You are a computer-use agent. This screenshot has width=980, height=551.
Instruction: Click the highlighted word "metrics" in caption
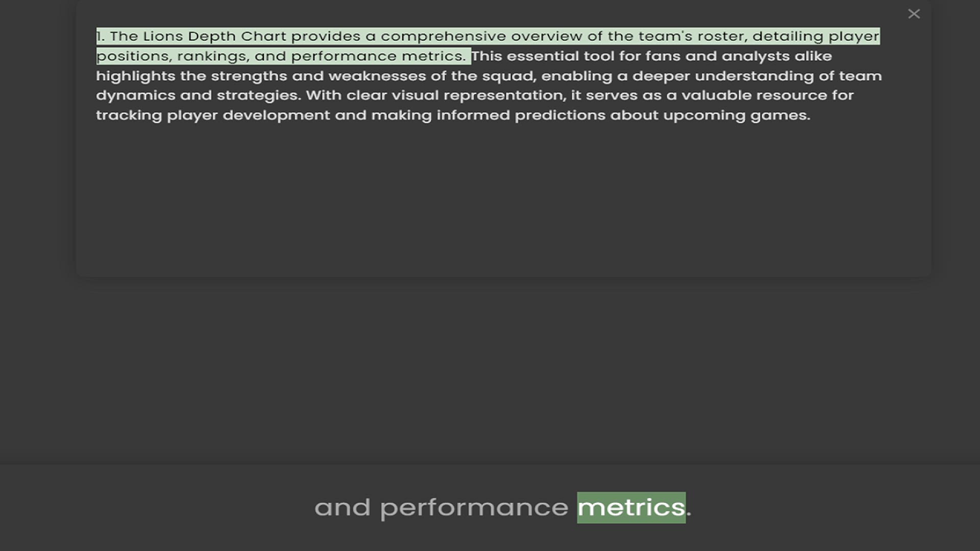631,508
